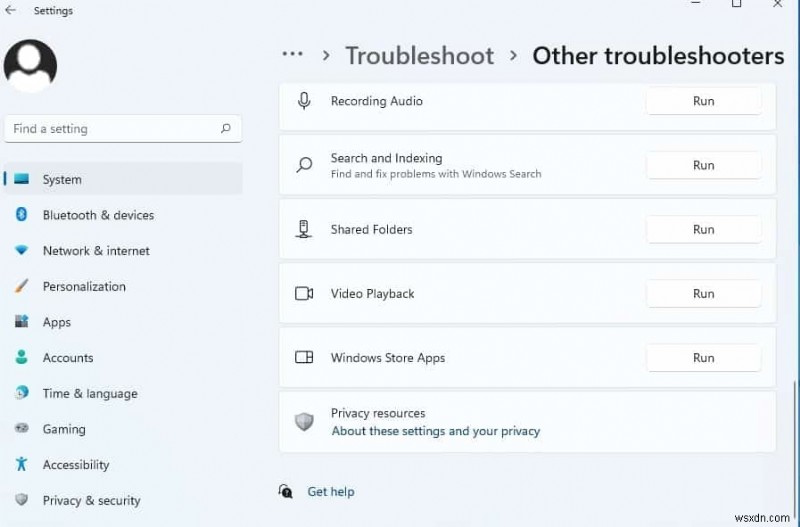800x527 pixels.
Task: Click the user profile avatar
Action: click(30, 66)
